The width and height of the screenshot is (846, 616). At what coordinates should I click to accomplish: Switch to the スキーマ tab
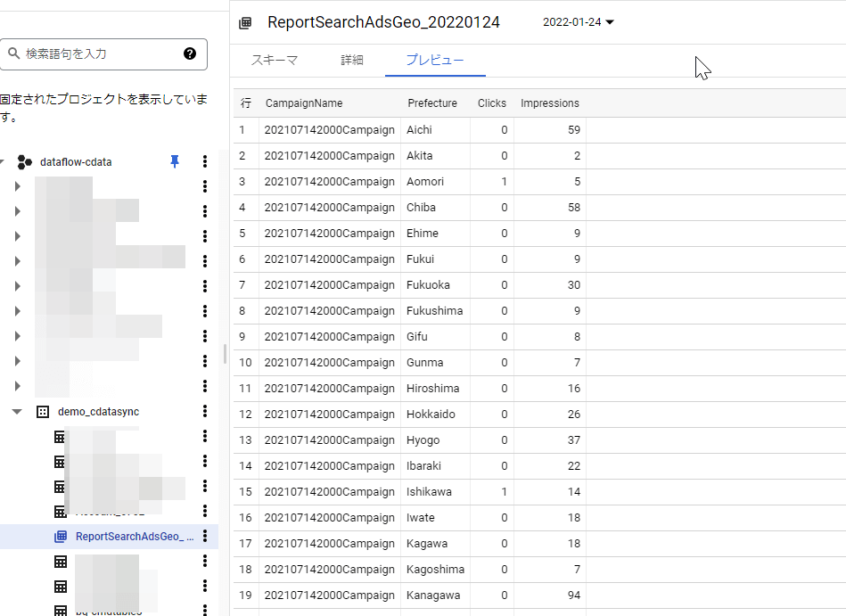(x=274, y=61)
